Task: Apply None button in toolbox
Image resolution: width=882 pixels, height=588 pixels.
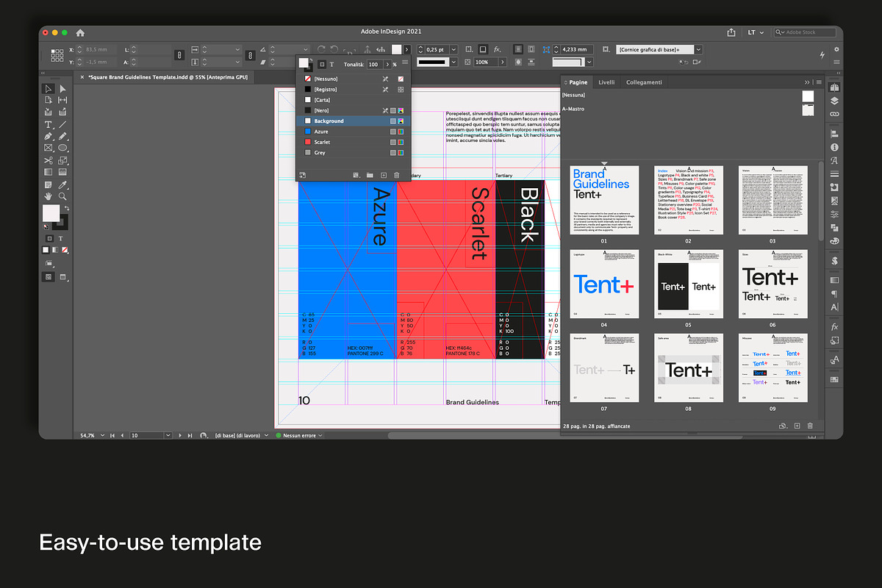Action: [x=65, y=250]
